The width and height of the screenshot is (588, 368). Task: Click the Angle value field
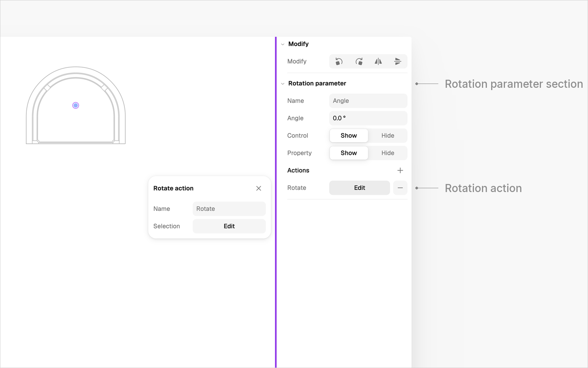[368, 118]
